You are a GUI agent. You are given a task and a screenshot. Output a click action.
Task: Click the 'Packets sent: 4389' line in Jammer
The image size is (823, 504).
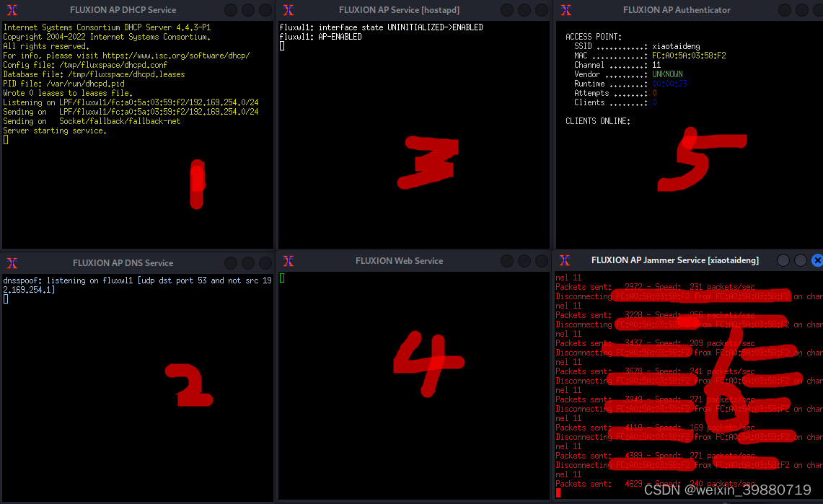point(655,456)
